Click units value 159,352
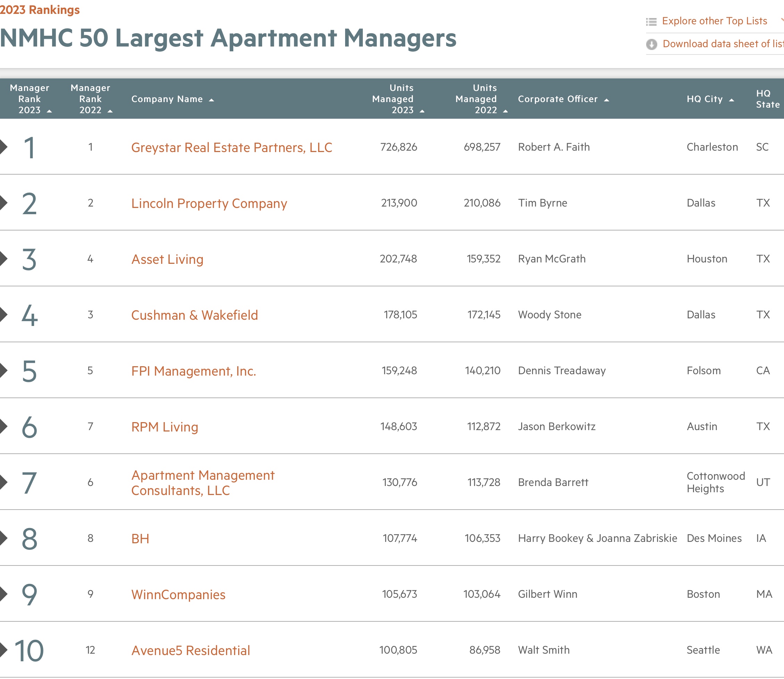The height and width of the screenshot is (679, 784). [484, 259]
